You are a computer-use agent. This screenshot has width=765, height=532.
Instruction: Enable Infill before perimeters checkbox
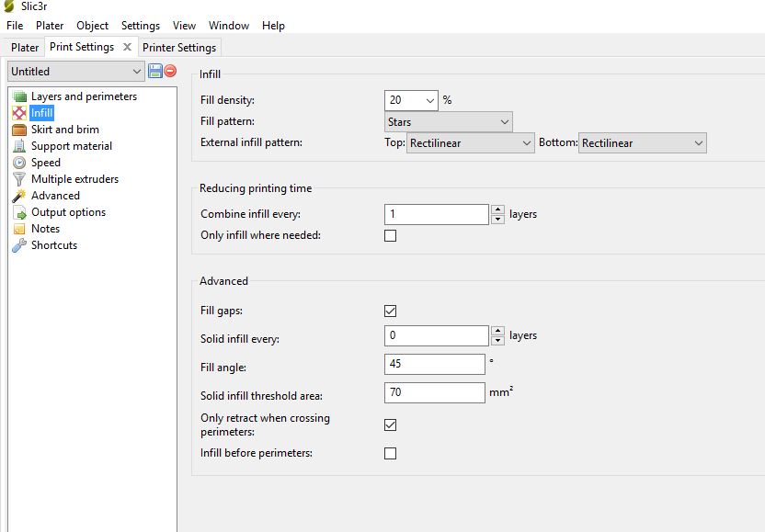(x=390, y=453)
